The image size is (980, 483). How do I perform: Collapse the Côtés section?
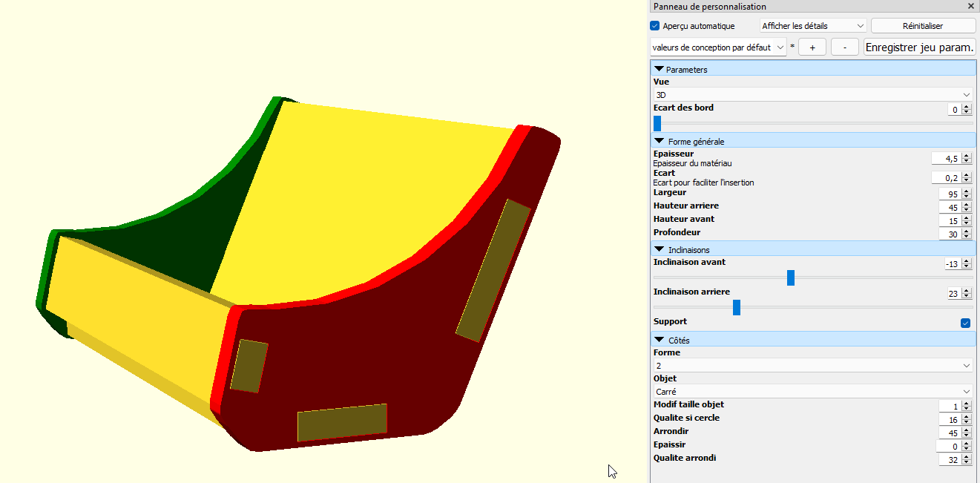coord(659,340)
